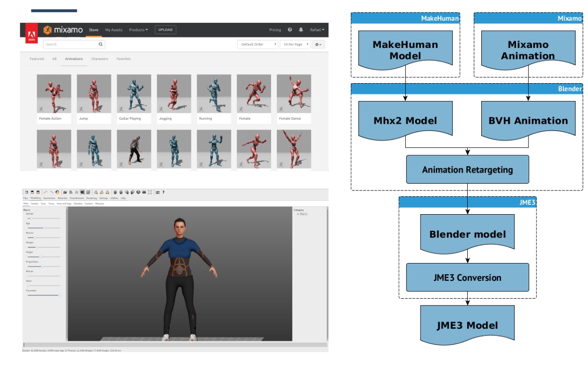The image size is (588, 365).
Task: Click the grab screenshot camera icon in MakeHuman
Action: (158, 192)
